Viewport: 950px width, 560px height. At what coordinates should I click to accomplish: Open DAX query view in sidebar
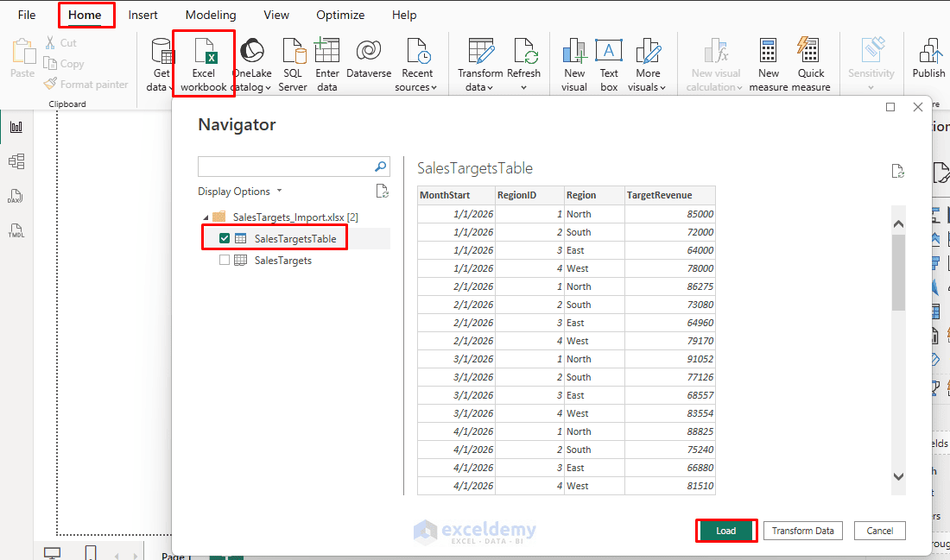click(16, 196)
